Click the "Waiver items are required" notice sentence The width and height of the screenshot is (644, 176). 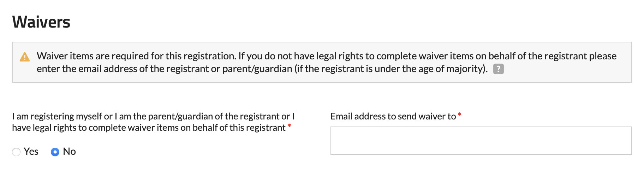(136, 56)
